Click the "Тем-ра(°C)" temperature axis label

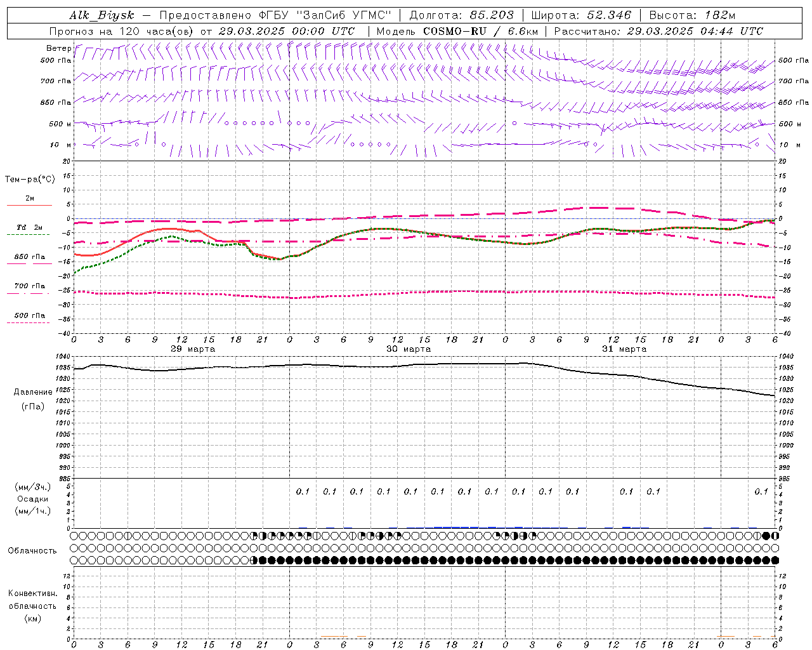(x=30, y=180)
